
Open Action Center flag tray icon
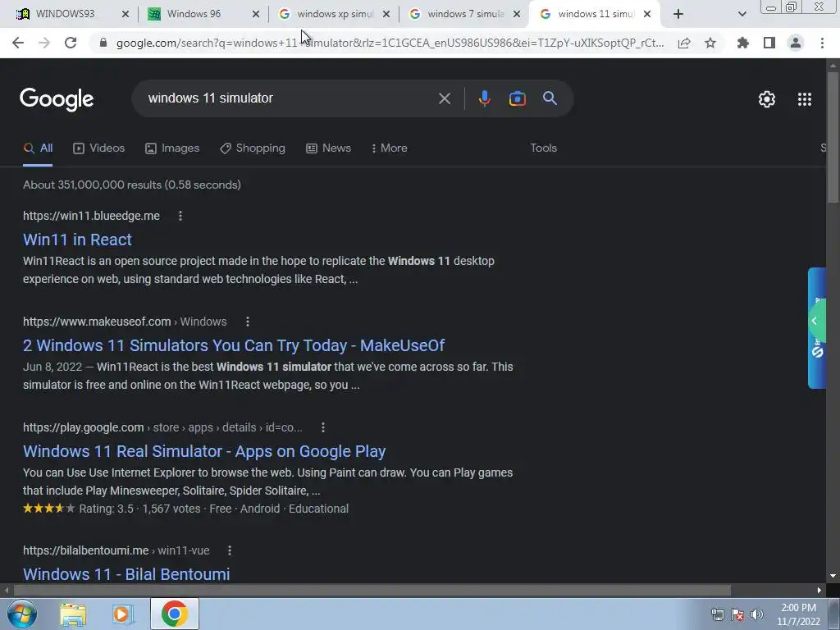pyautogui.click(x=737, y=614)
